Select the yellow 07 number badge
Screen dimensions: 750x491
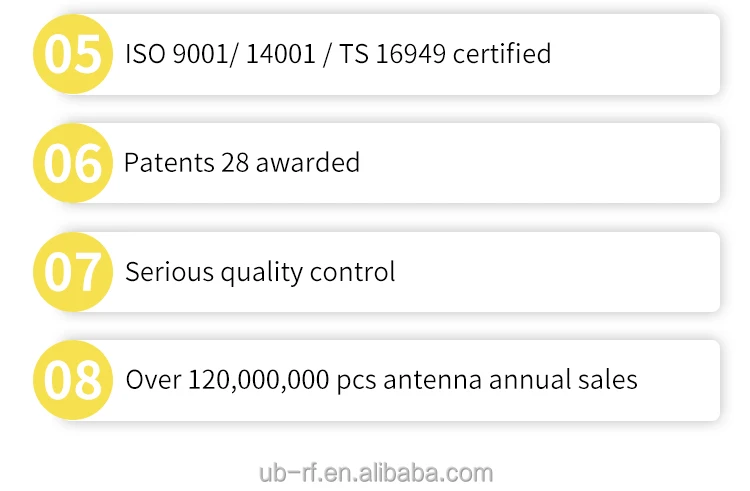point(73,272)
